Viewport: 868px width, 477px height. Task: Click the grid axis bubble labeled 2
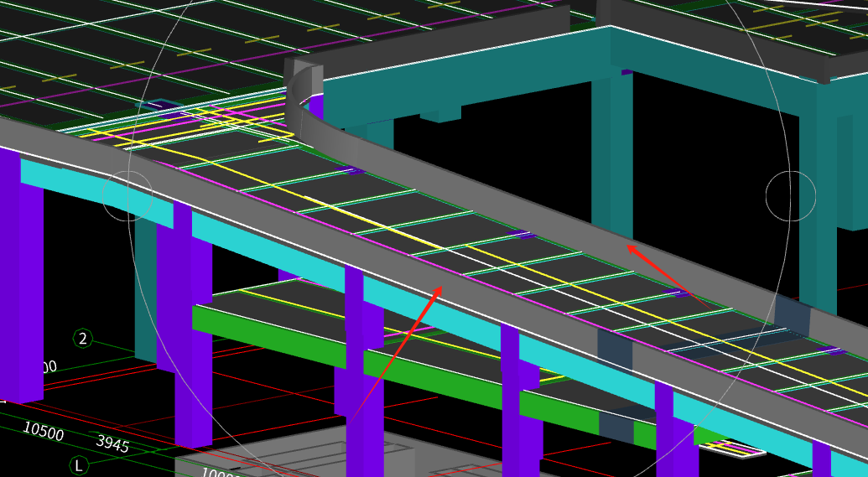click(83, 338)
